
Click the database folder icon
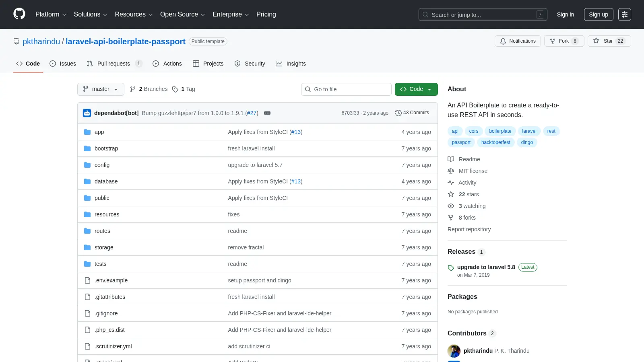pyautogui.click(x=87, y=181)
